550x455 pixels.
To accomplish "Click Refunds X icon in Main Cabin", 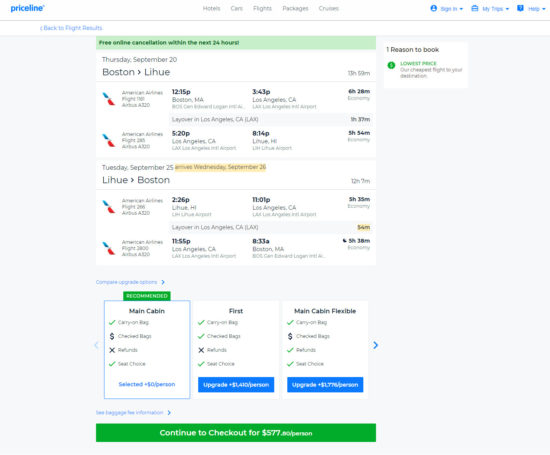I will click(112, 350).
